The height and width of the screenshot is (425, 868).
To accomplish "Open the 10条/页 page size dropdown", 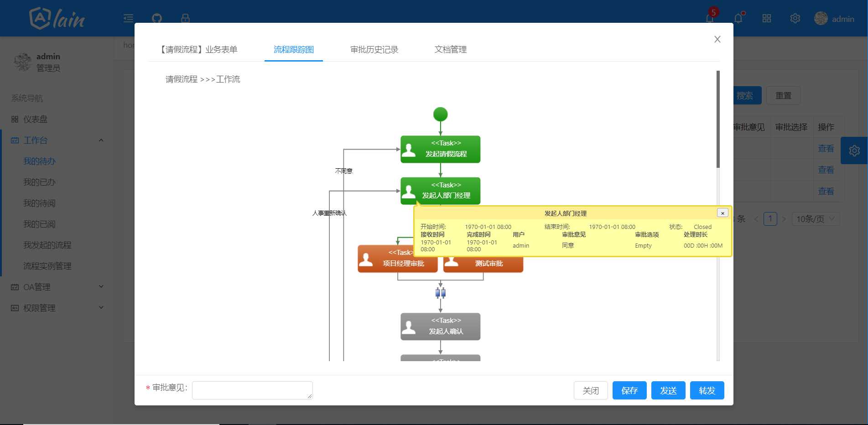I will click(x=816, y=219).
